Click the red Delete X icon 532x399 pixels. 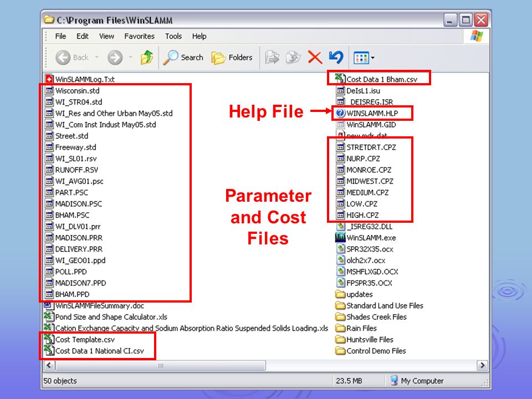tap(315, 57)
